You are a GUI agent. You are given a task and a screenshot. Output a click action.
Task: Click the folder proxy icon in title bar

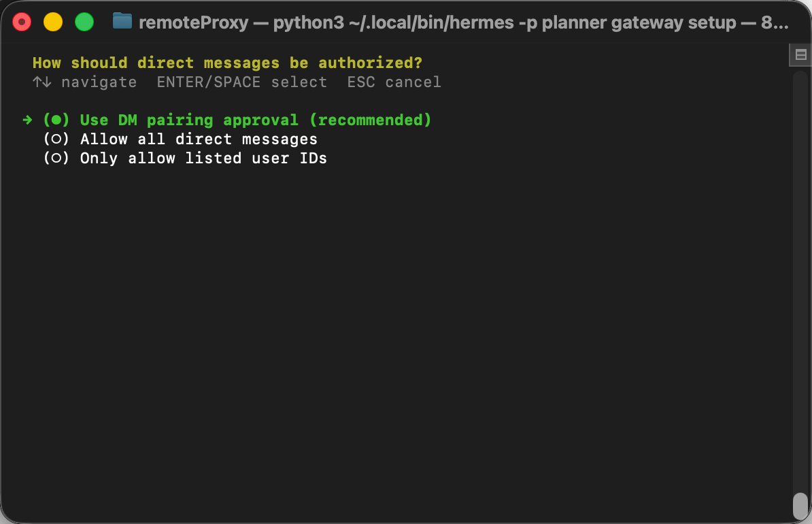(122, 21)
